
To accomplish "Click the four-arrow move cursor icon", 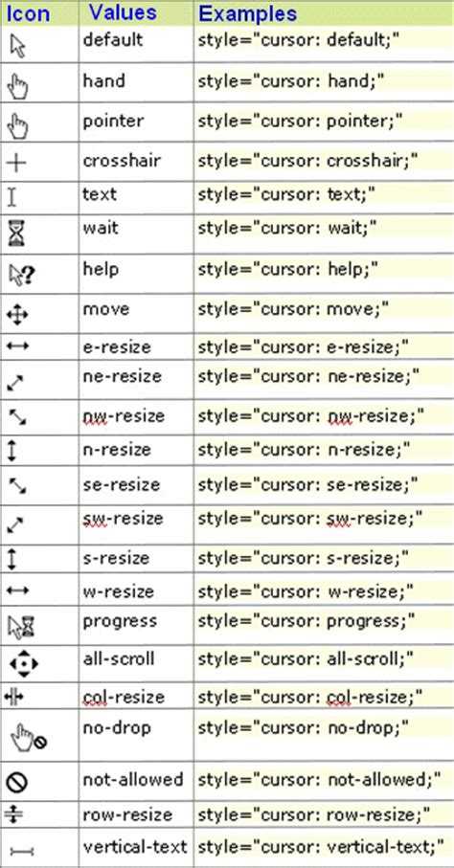I will [17, 316].
